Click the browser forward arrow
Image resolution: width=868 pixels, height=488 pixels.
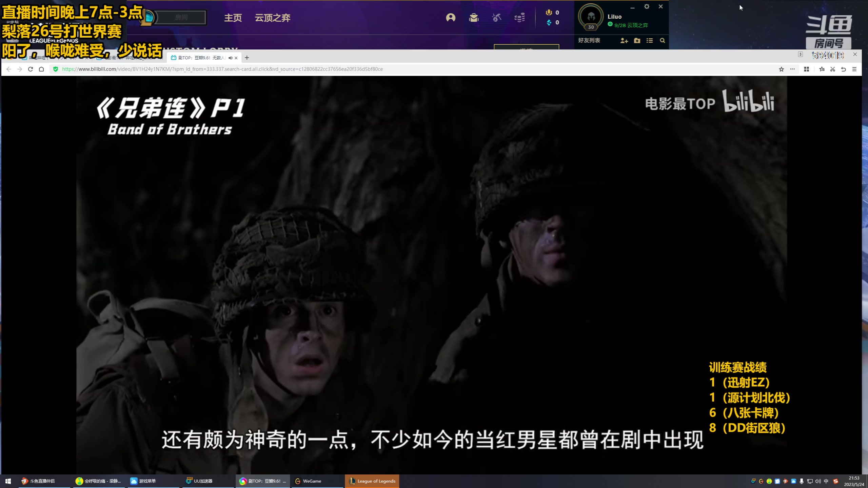pos(20,69)
